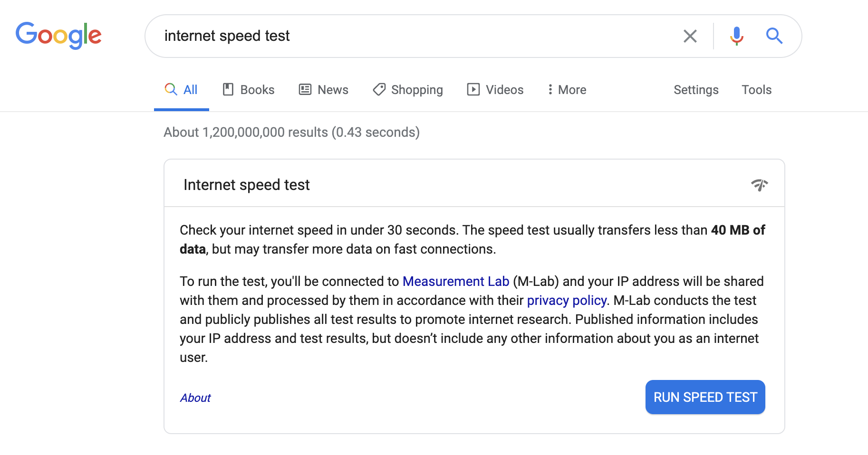Click the About link

(x=195, y=398)
